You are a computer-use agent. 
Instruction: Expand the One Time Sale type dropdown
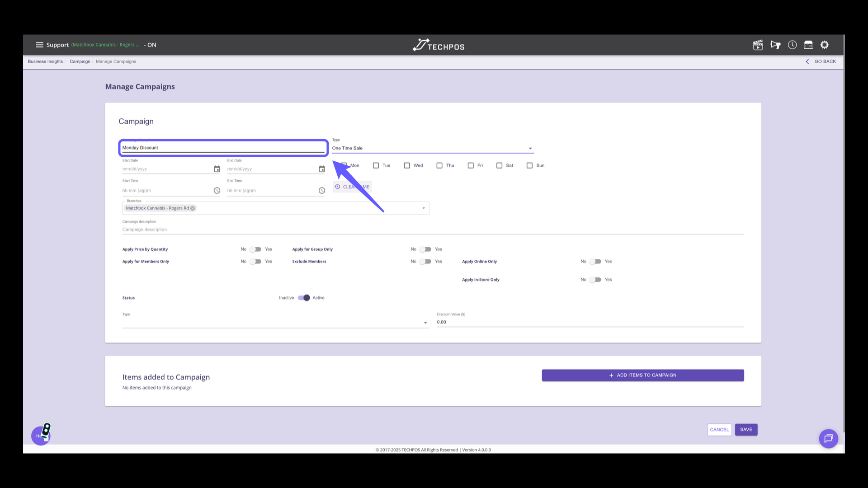[530, 148]
